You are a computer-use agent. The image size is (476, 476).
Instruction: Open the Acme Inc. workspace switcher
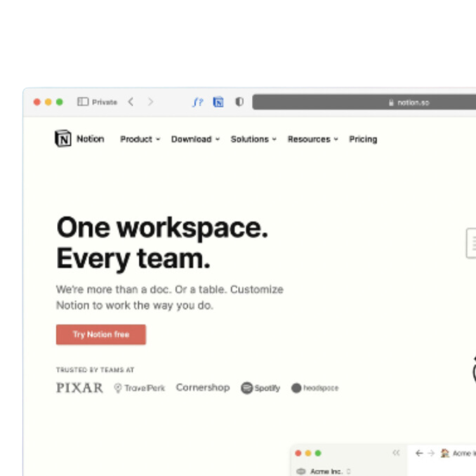click(324, 471)
